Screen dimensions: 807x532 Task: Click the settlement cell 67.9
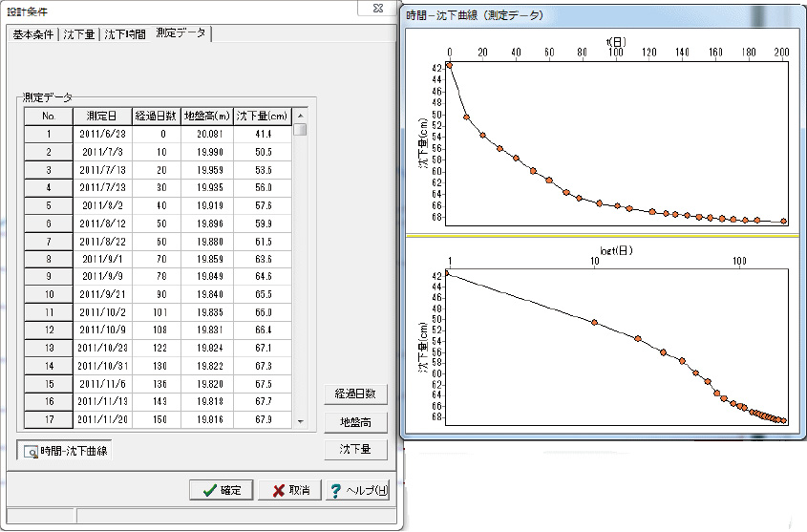[263, 419]
